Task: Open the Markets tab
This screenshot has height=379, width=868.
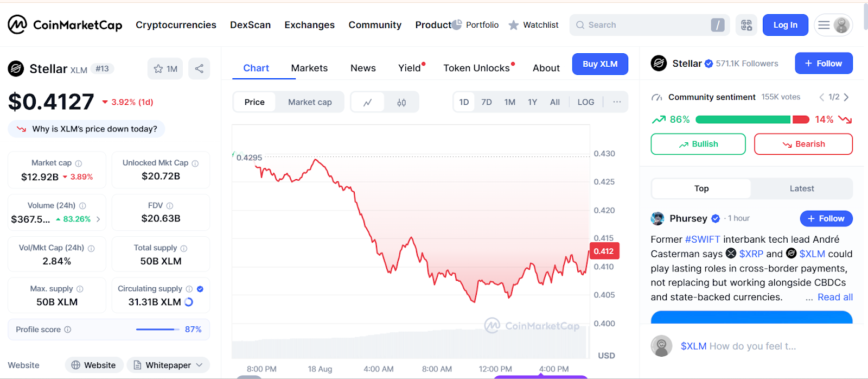Action: pos(309,68)
